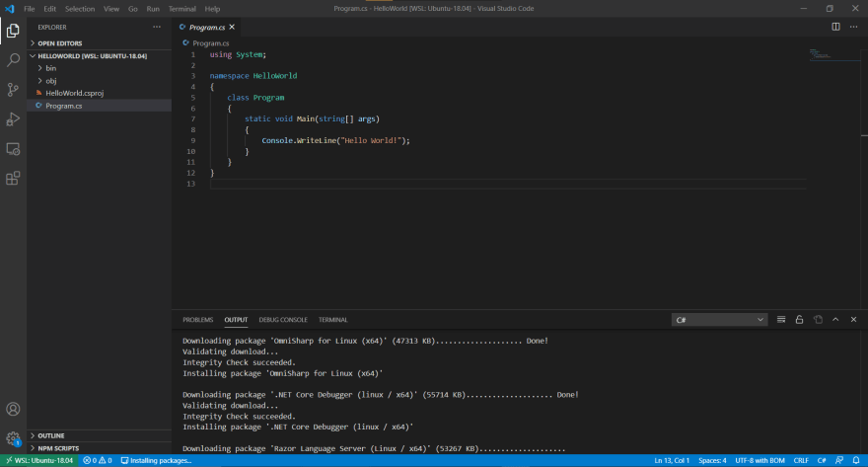Click the VS Code logo icon
868x467 pixels.
pos(10,9)
